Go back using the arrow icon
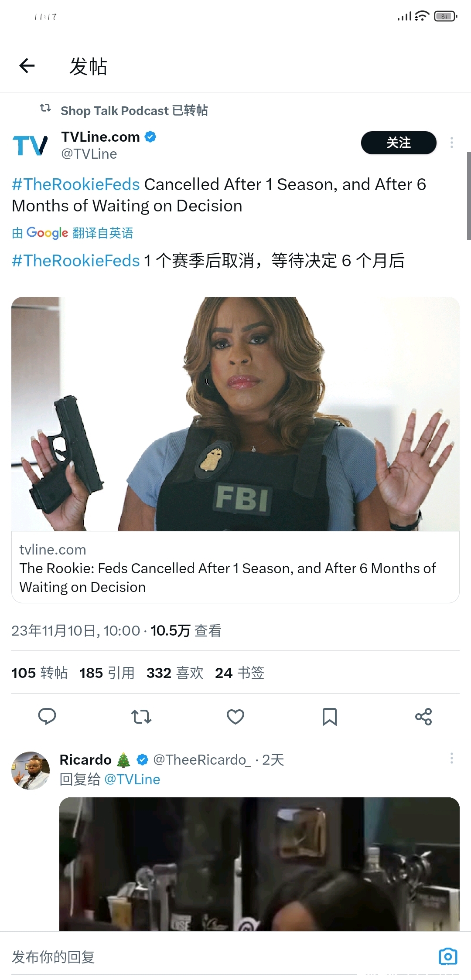 tap(27, 66)
